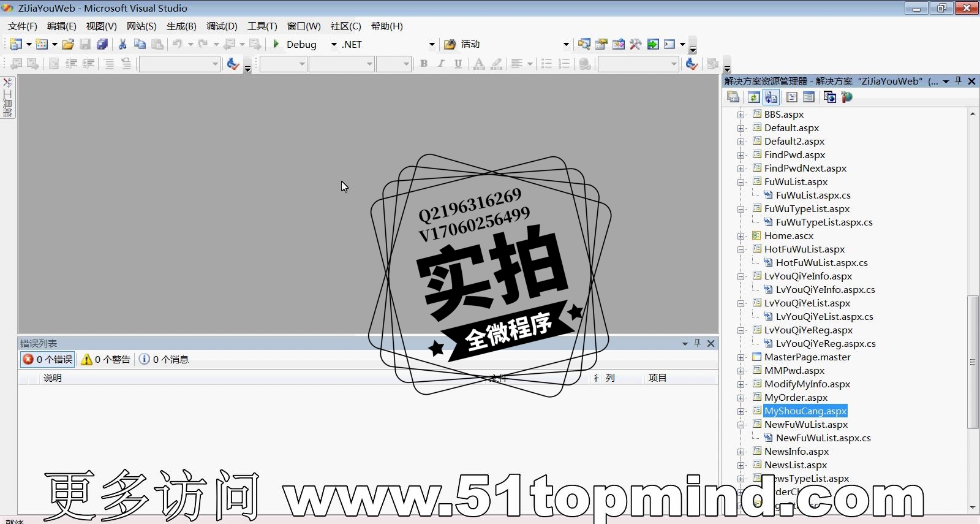Click the View Code icon in Solution Explorer
Viewport: 980px width, 524px height.
click(x=792, y=97)
